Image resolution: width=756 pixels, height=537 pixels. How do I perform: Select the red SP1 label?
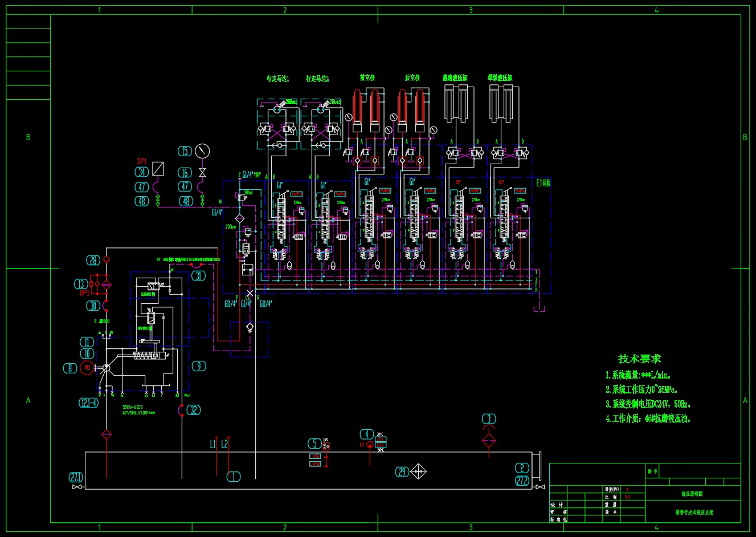(142, 161)
